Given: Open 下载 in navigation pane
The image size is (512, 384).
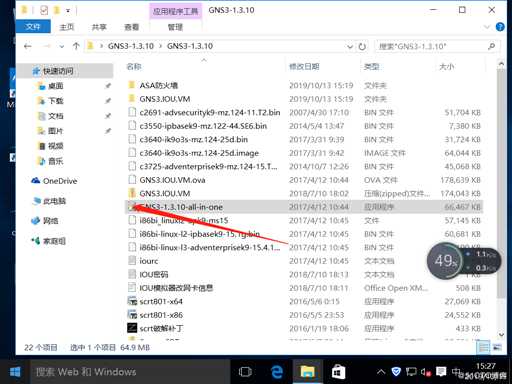Looking at the screenshot, I should (56, 101).
